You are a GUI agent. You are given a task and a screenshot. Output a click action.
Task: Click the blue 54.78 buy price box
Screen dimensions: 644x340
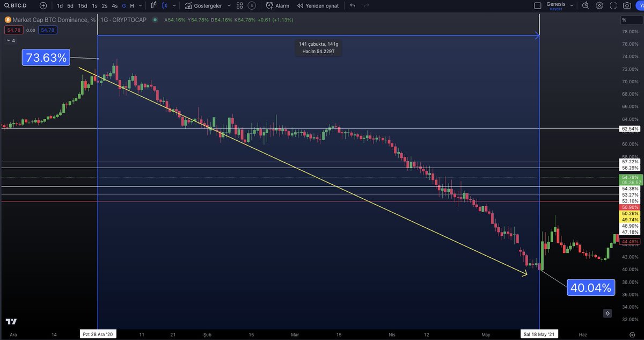pyautogui.click(x=47, y=30)
